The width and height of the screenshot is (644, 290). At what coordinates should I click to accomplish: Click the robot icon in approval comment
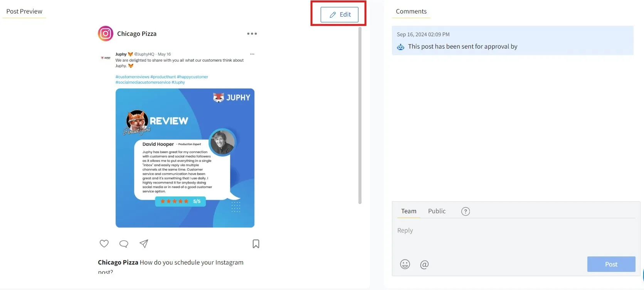(401, 47)
